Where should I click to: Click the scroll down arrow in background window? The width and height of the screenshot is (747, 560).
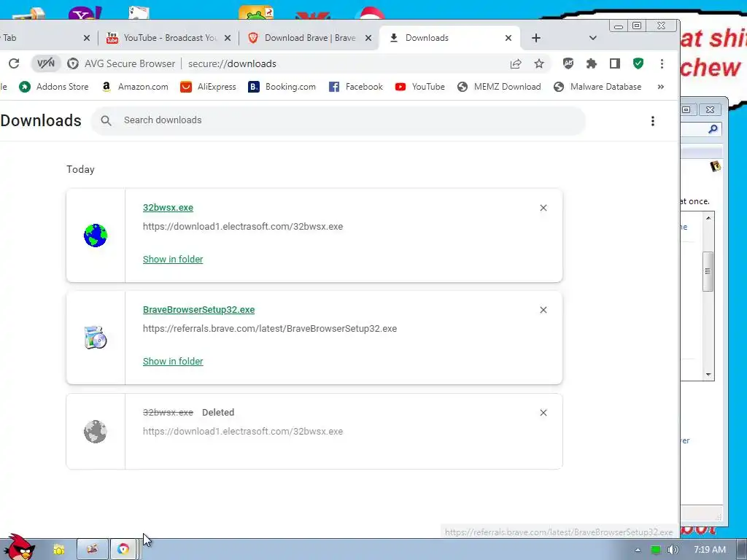(708, 375)
